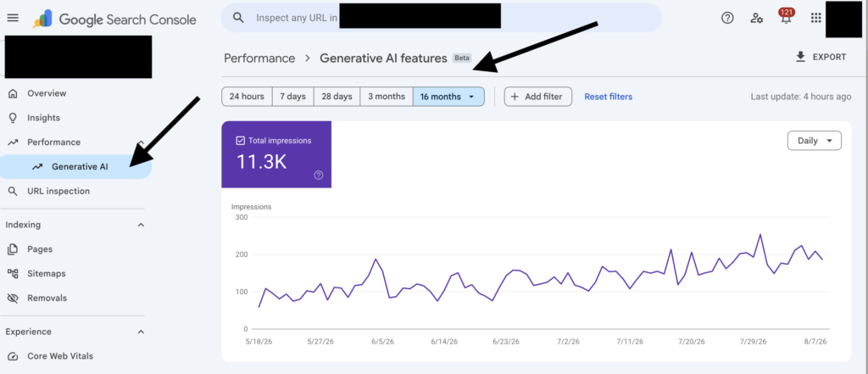
Task: Click the URL inspection magnifier icon
Action: [13, 191]
